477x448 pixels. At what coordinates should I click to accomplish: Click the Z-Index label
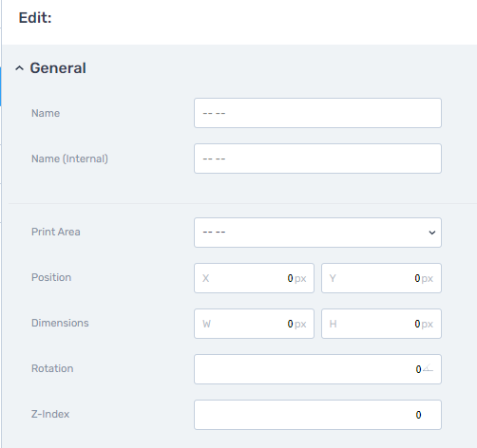(x=50, y=414)
